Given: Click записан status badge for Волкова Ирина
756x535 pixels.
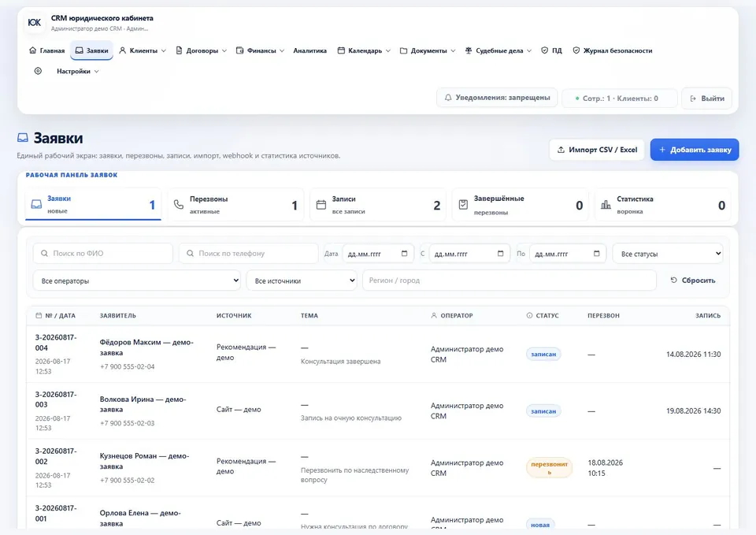Looking at the screenshot, I should pos(543,411).
